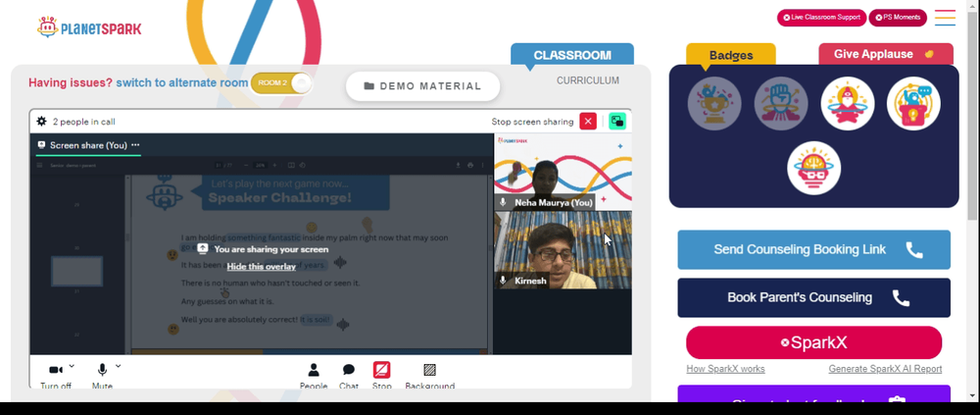This screenshot has height=415, width=980.
Task: Click Neha Maurya (You) video tile
Action: [563, 172]
